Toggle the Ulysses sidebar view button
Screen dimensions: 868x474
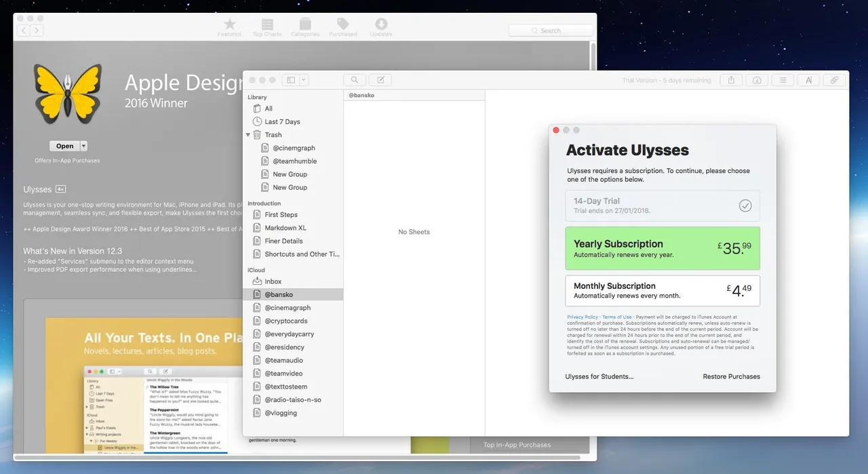pyautogui.click(x=291, y=80)
